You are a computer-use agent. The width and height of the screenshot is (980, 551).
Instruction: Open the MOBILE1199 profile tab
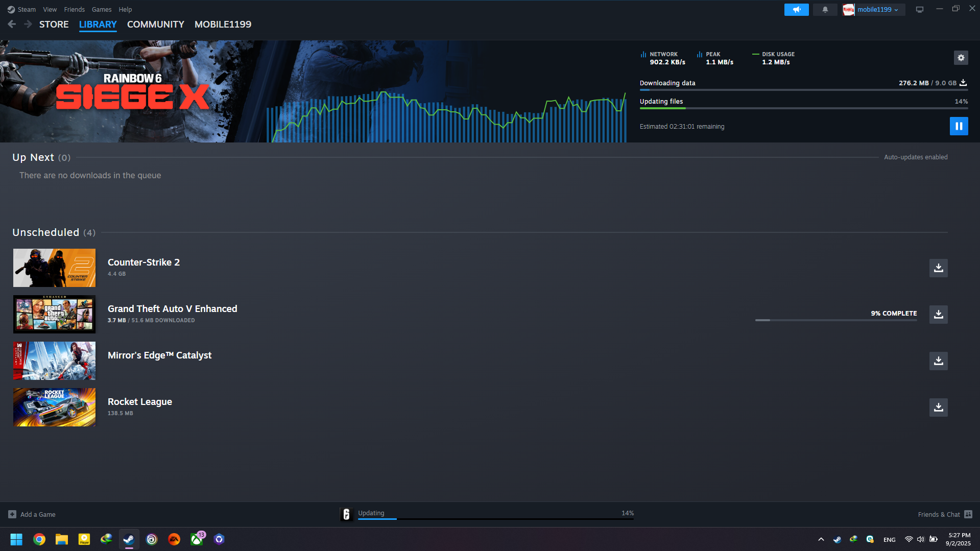click(x=223, y=25)
